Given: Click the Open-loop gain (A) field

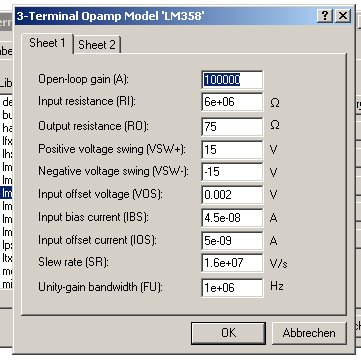Looking at the screenshot, I should pyautogui.click(x=232, y=80).
